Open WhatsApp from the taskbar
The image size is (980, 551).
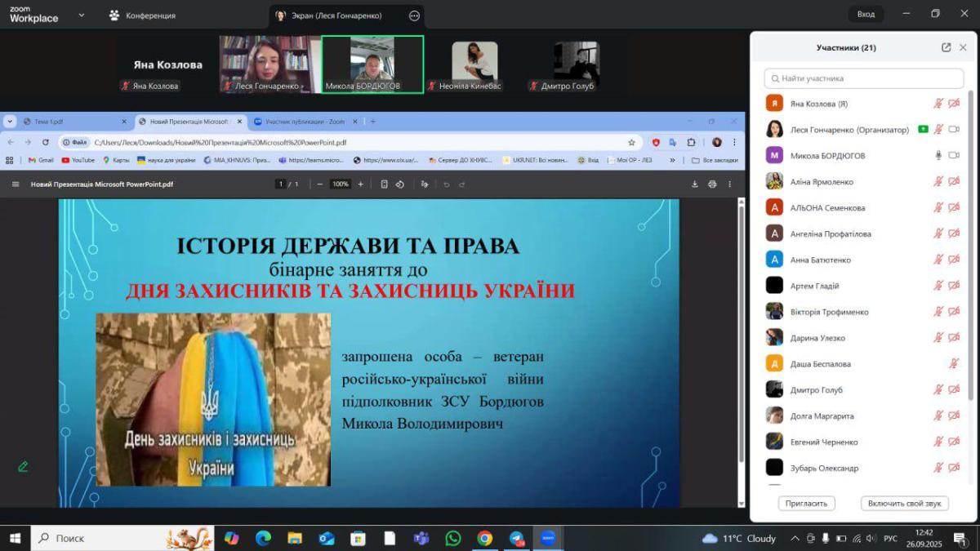tap(453, 538)
